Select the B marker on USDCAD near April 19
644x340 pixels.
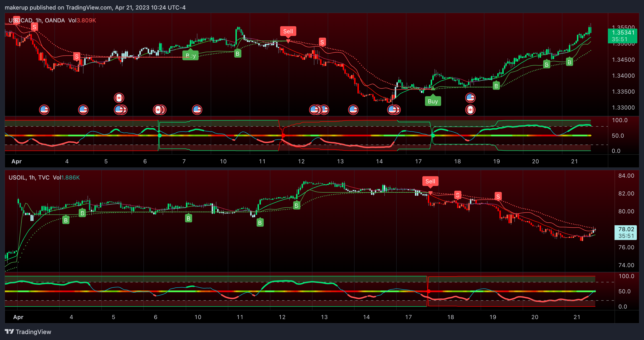coord(496,86)
